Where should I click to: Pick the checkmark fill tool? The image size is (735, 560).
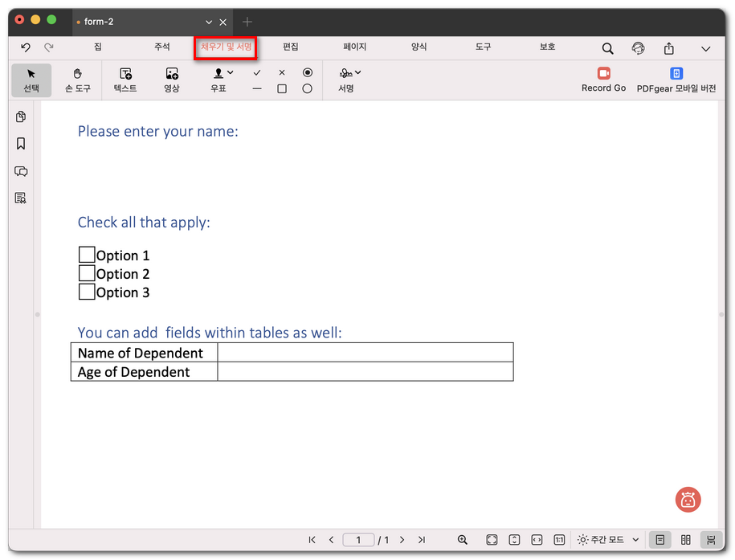pos(257,73)
